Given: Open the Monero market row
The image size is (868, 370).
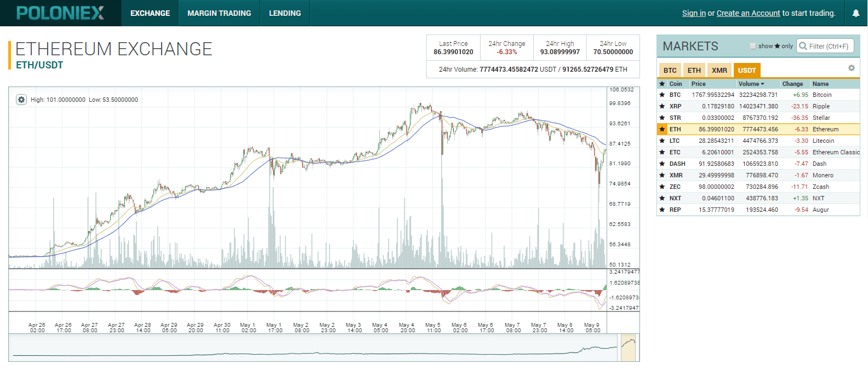Looking at the screenshot, I should 758,175.
